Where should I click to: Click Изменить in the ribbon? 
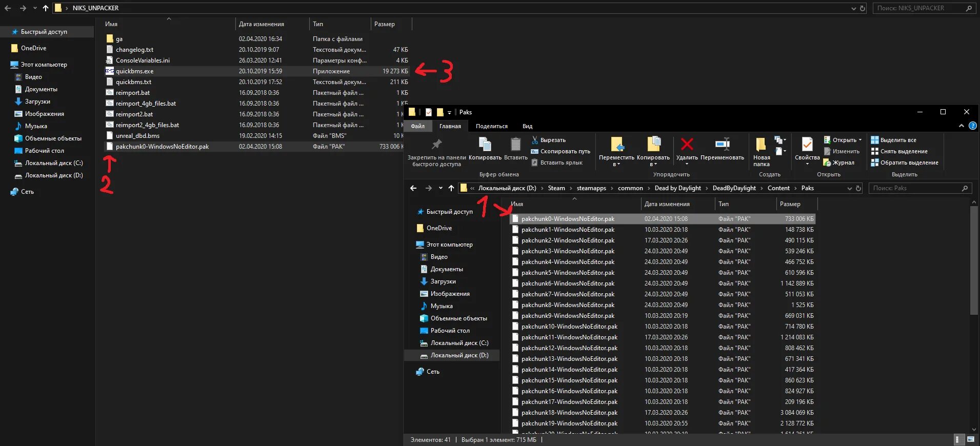click(x=842, y=151)
